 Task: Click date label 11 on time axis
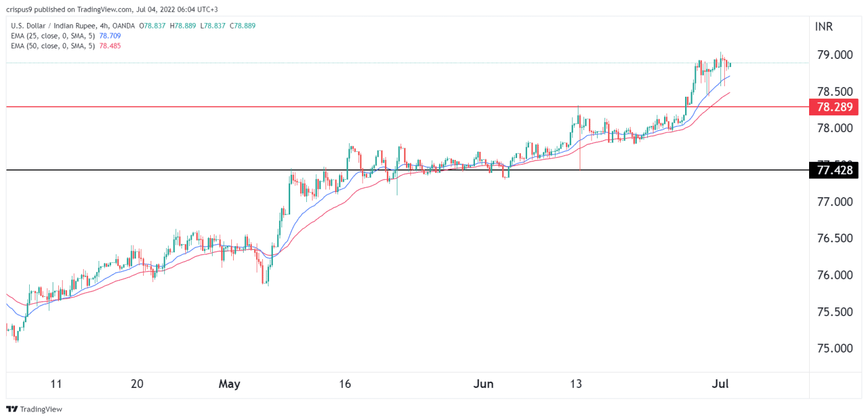(x=56, y=384)
